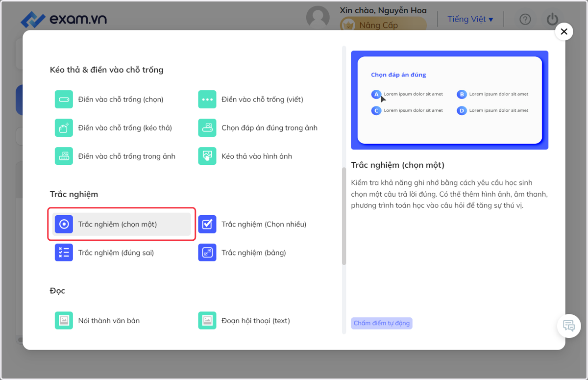Select Đoạn hội thoại (text) label
Viewport: 588px width, 380px height.
[256, 321]
